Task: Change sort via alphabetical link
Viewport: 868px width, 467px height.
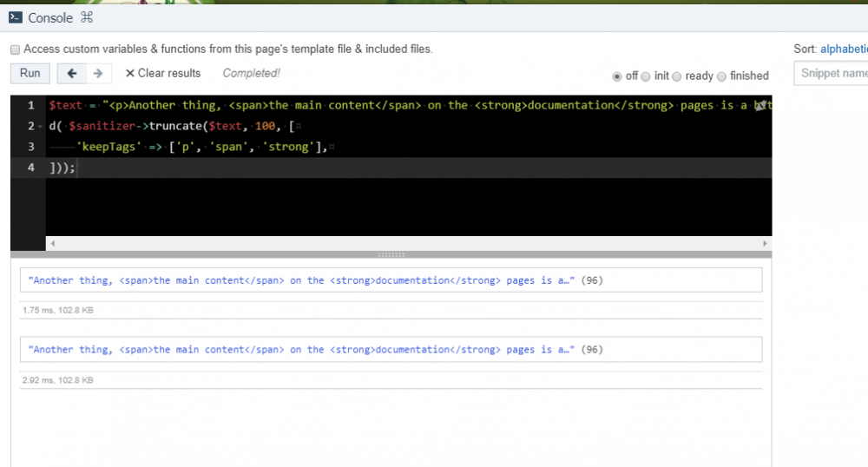Action: pos(844,49)
